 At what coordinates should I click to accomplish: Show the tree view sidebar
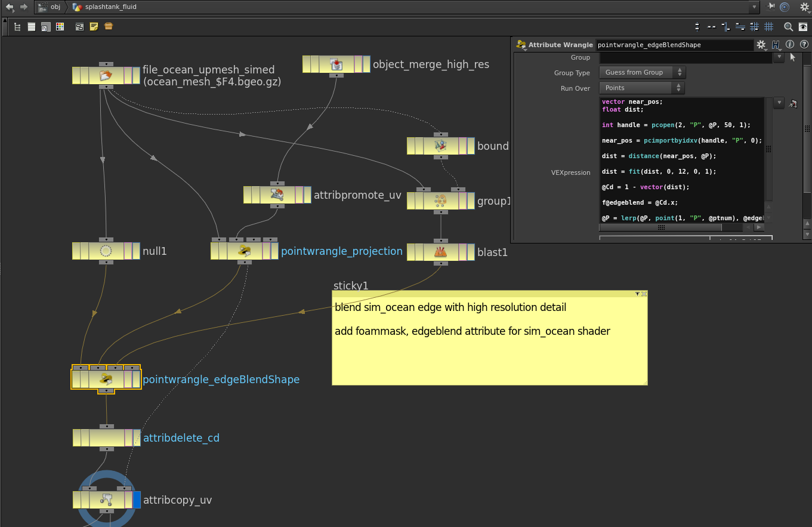click(17, 27)
